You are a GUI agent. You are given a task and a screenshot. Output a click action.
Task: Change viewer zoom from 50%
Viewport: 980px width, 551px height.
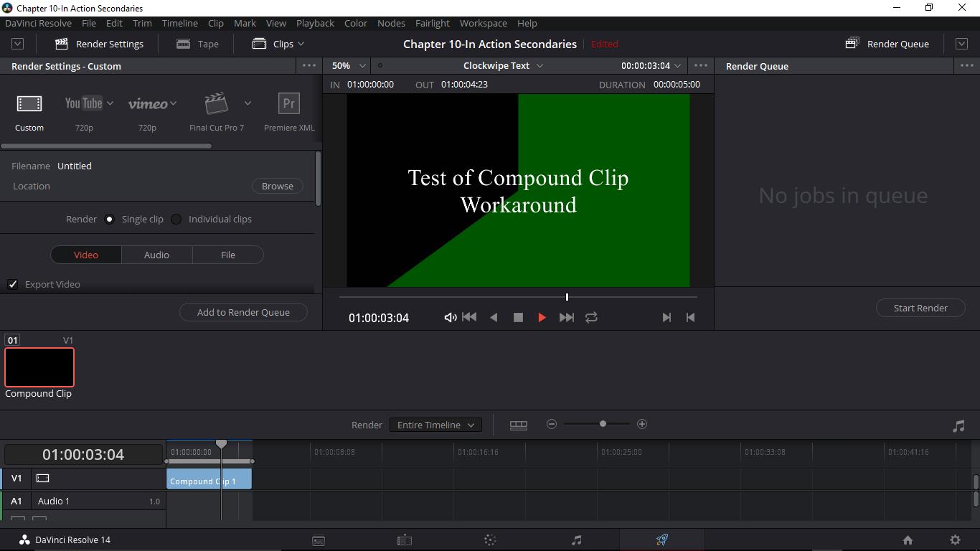pyautogui.click(x=349, y=65)
